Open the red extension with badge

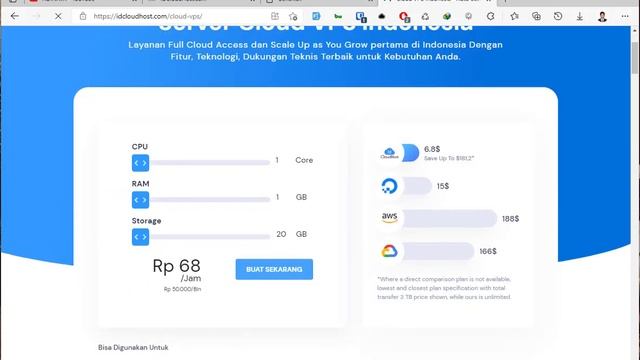coord(404,17)
